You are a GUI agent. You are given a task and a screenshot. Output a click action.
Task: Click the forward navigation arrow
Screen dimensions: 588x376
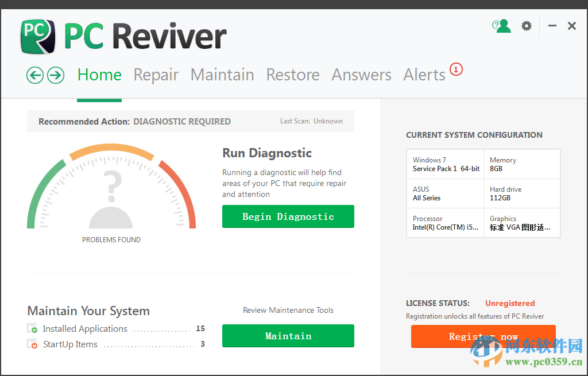point(54,75)
